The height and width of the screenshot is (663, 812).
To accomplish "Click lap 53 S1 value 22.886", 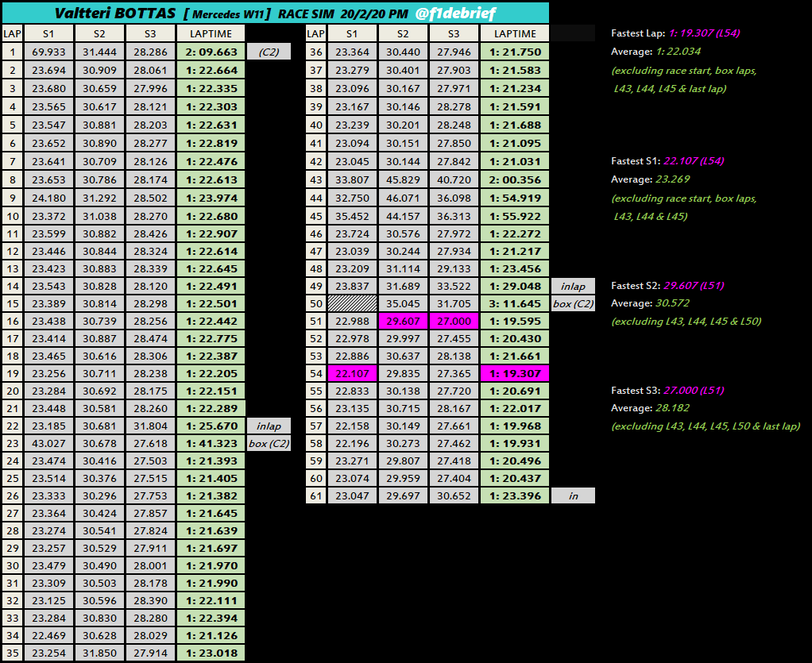I will pyautogui.click(x=352, y=356).
